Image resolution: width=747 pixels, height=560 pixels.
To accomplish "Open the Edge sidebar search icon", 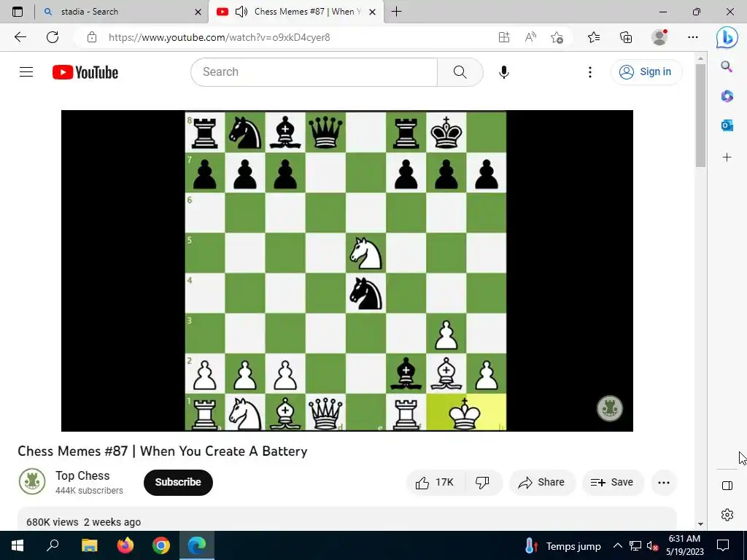I will pos(727,66).
